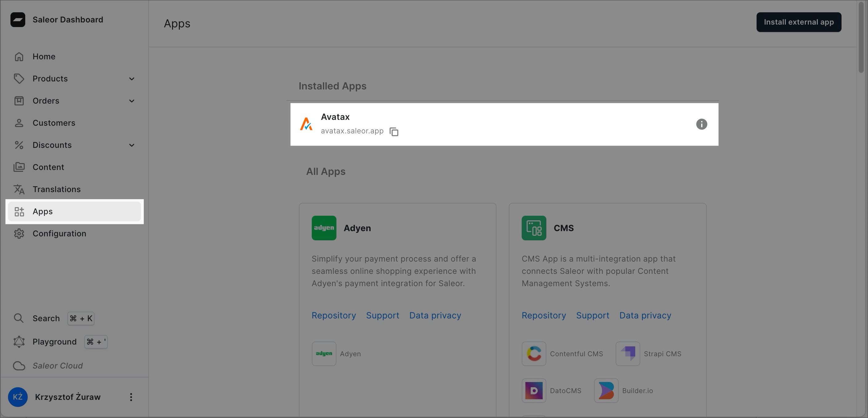
Task: Open the Adyen Repository link
Action: point(334,315)
